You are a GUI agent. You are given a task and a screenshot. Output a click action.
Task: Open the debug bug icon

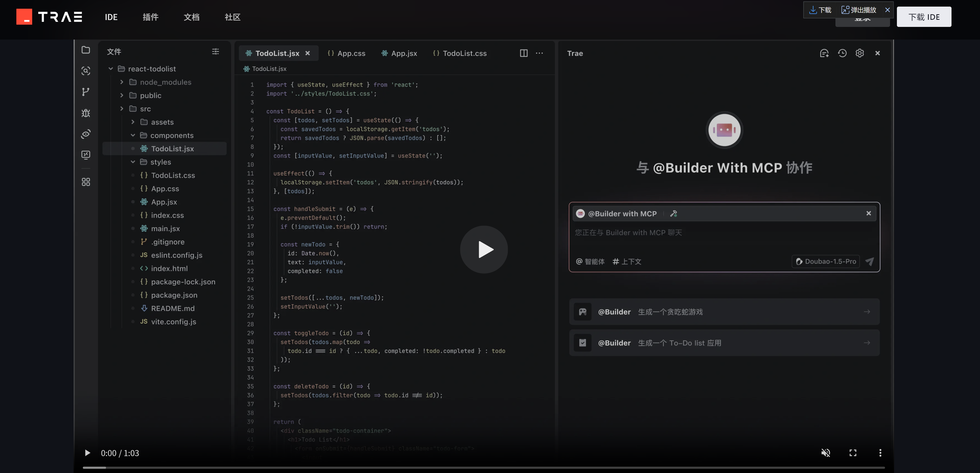pos(86,113)
